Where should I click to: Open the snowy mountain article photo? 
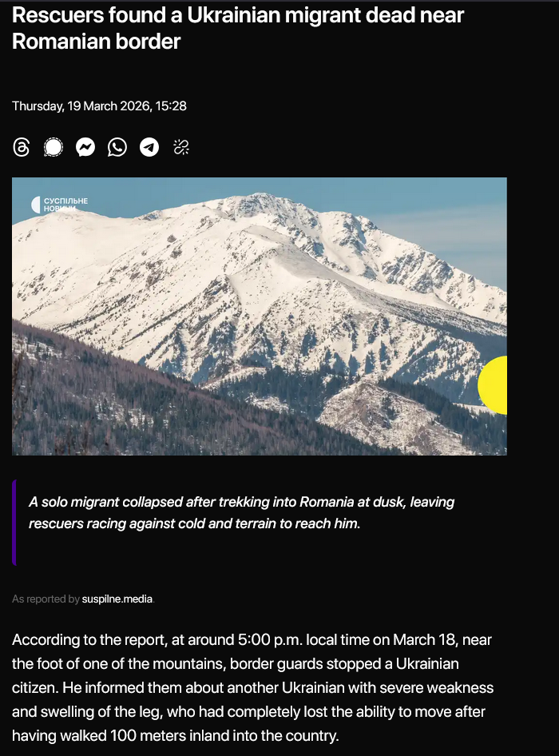(260, 316)
